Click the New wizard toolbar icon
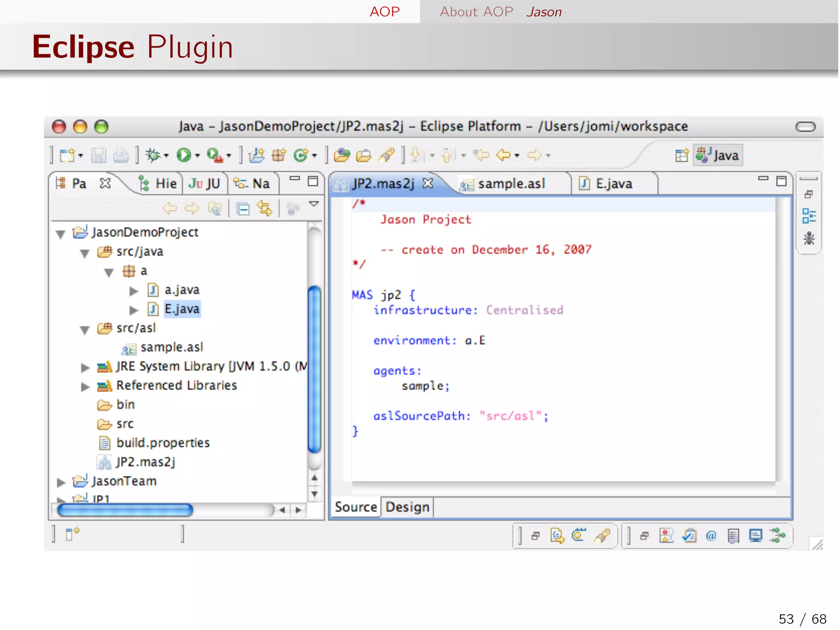The height and width of the screenshot is (630, 840). click(x=67, y=155)
